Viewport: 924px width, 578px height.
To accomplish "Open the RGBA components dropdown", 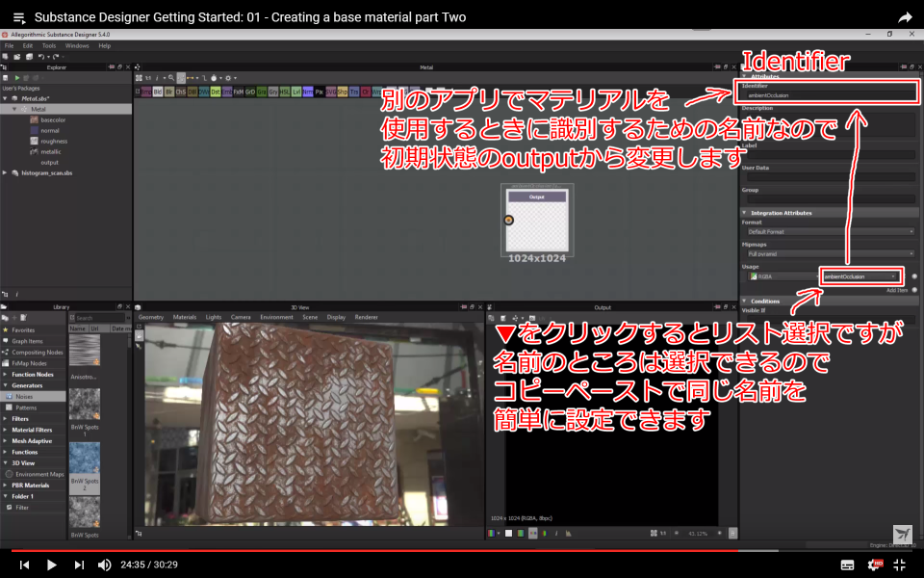I will point(782,276).
